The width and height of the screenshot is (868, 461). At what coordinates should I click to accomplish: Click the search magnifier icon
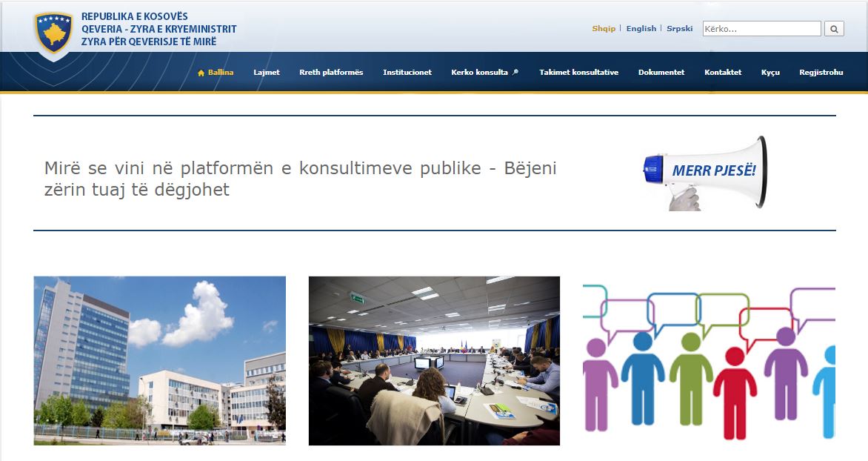[x=835, y=28]
